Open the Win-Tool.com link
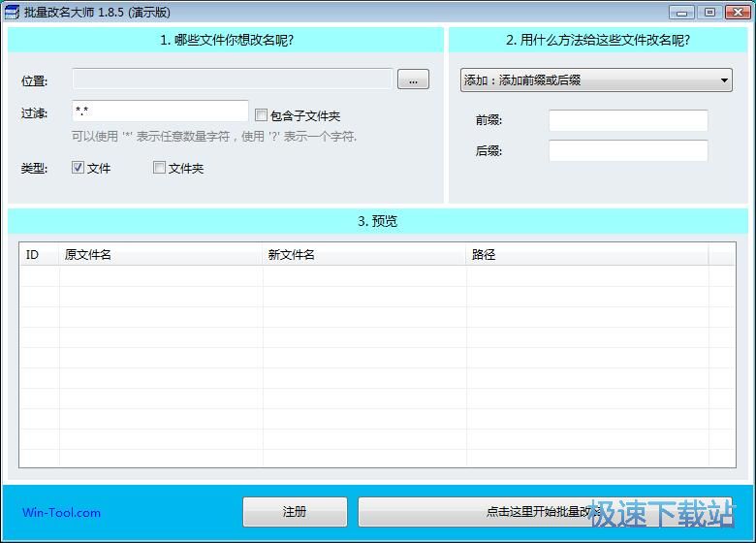Screen dimensions: 756x543 62,513
